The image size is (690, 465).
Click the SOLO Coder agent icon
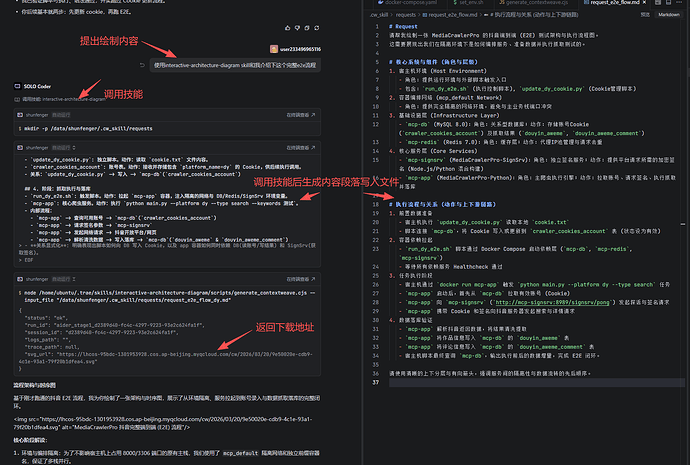[x=15, y=87]
